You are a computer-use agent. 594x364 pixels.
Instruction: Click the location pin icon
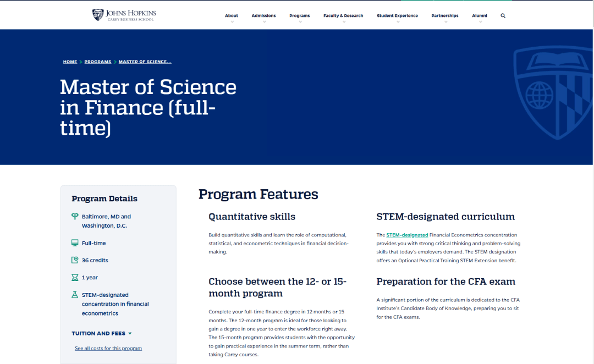coord(75,217)
